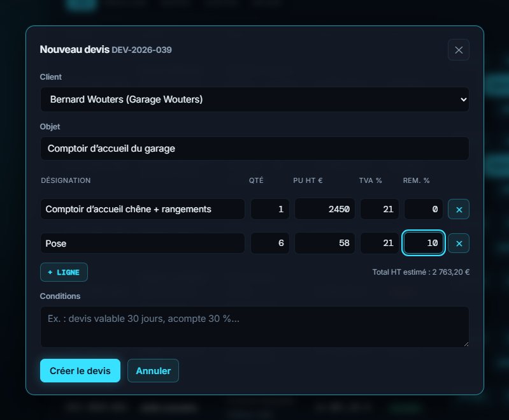Click the DÉSIGNATION column header
The height and width of the screenshot is (420, 509).
pos(66,180)
